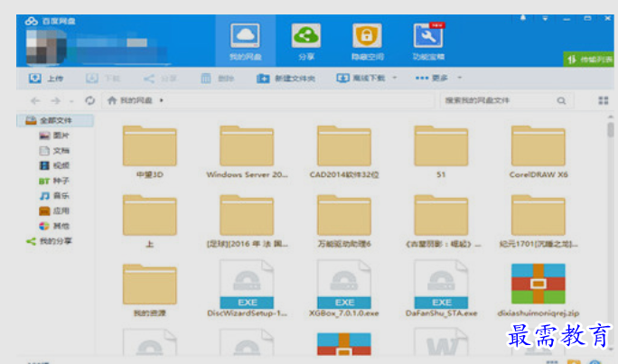Select the [足球][2016 年 法 国... folder

247,221
